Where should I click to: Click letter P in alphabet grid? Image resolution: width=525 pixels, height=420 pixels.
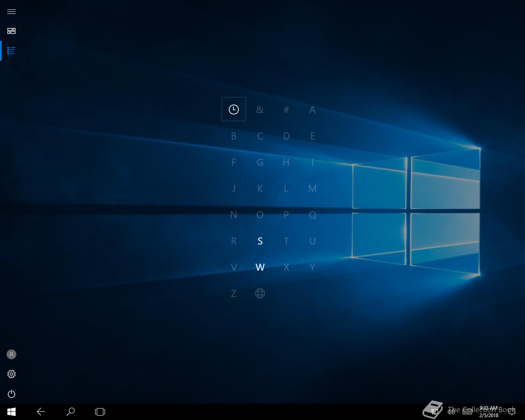tap(286, 215)
